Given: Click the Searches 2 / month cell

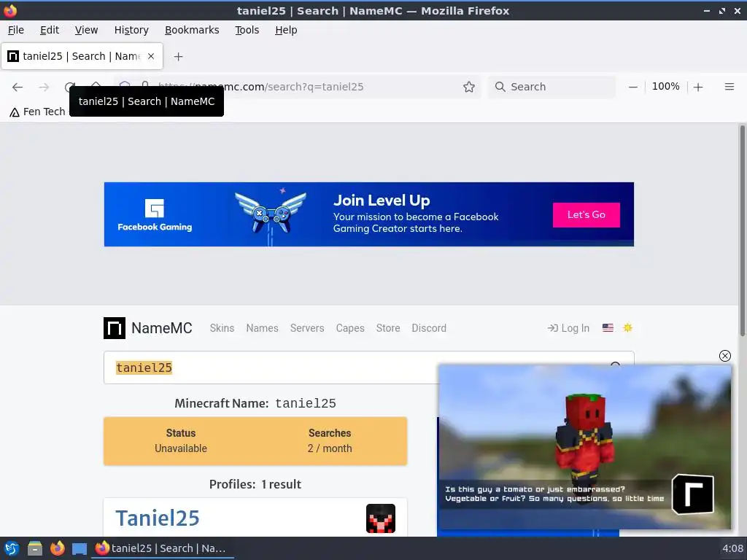Looking at the screenshot, I should (x=330, y=440).
